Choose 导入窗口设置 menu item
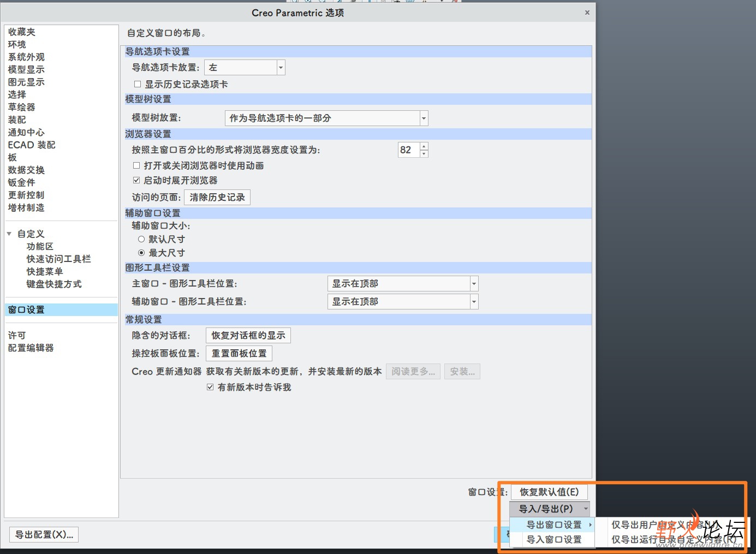The height and width of the screenshot is (554, 756). [x=552, y=540]
